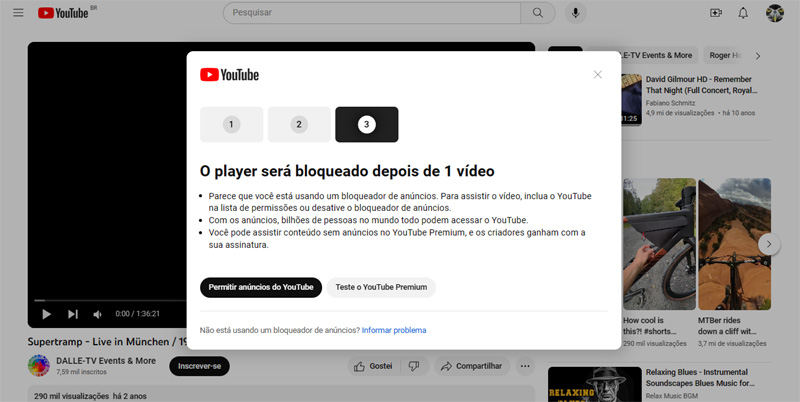Open DALLE-TV Events & More channel avatar

(x=39, y=366)
